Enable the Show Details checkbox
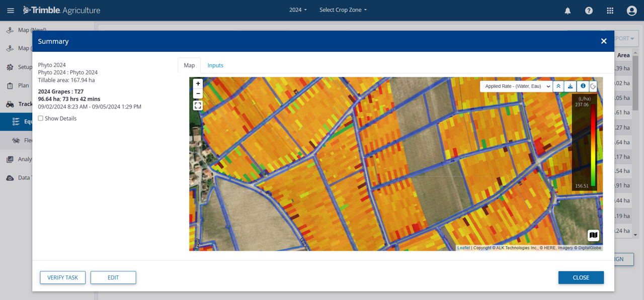 click(x=40, y=118)
